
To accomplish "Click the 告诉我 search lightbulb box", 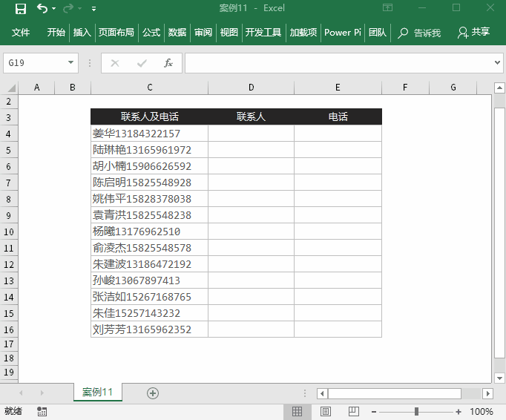I will pos(419,33).
